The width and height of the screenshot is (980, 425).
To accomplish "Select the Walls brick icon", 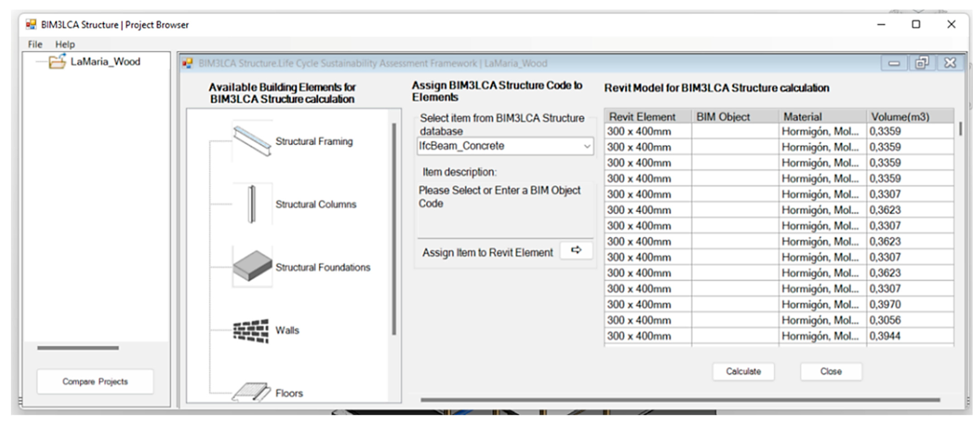I will click(251, 330).
